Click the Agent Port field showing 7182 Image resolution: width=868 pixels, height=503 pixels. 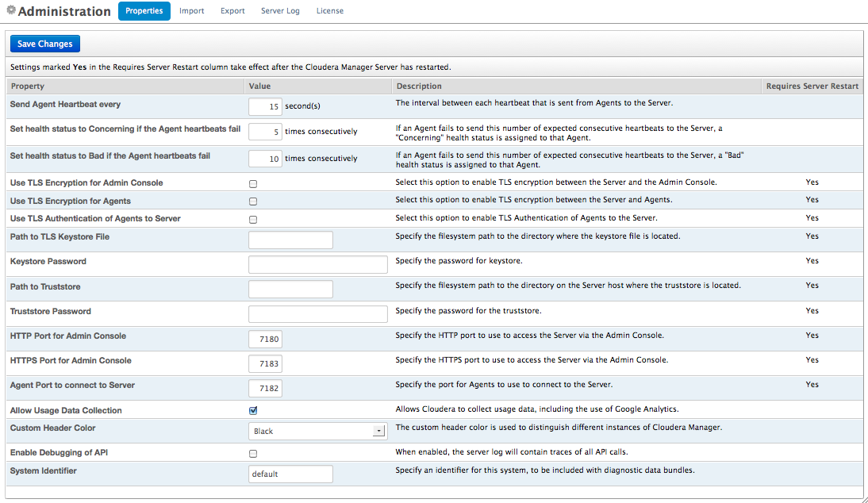pyautogui.click(x=265, y=388)
